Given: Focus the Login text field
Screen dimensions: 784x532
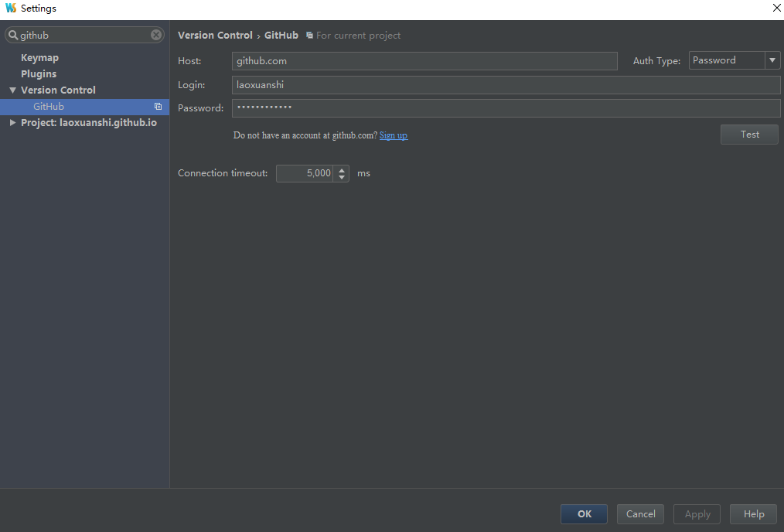Looking at the screenshot, I should (x=506, y=85).
